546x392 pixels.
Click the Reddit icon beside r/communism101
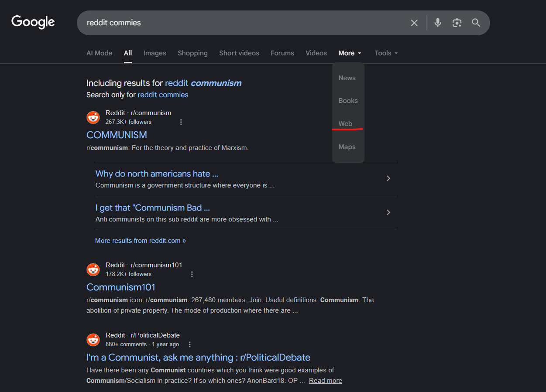93,270
